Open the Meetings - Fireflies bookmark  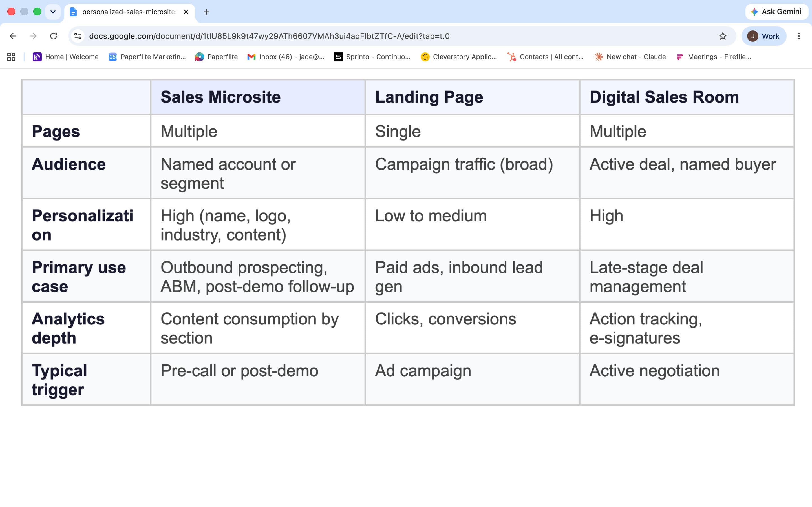tap(714, 57)
